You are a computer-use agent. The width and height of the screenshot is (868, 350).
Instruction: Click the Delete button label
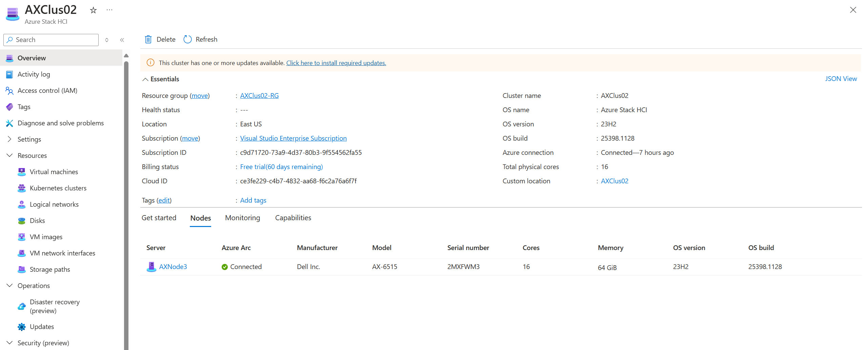pos(166,39)
